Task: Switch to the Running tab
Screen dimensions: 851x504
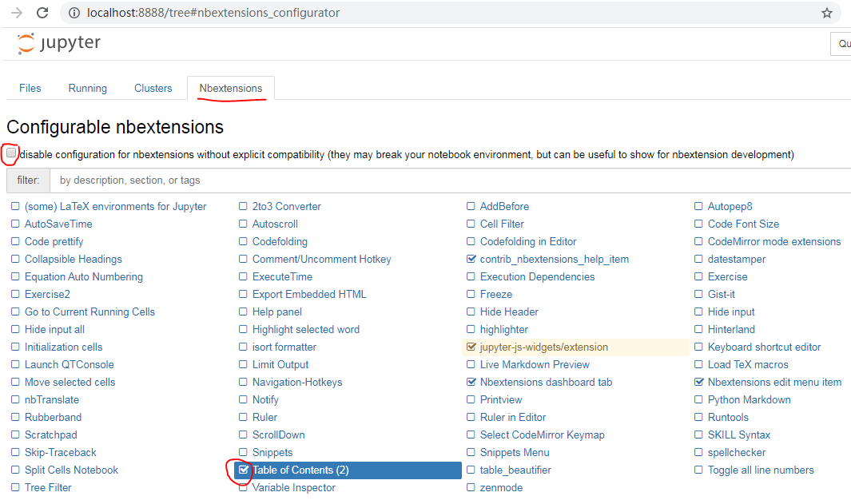Action: [87, 89]
